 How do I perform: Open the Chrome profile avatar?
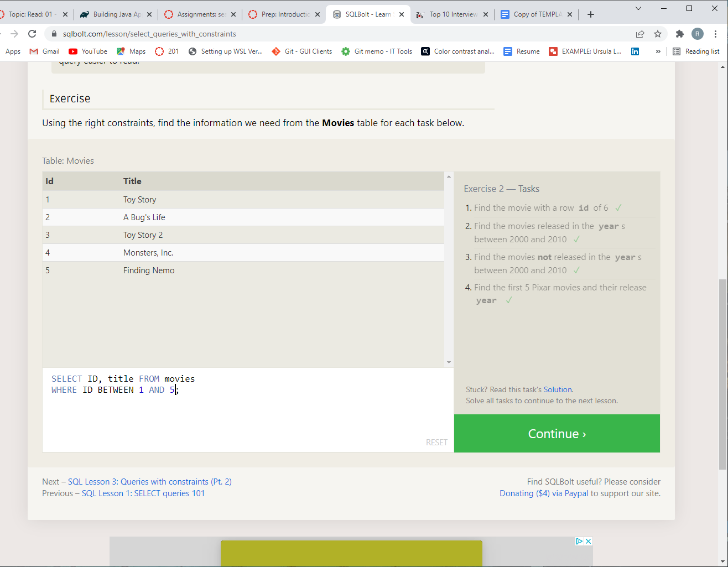698,34
